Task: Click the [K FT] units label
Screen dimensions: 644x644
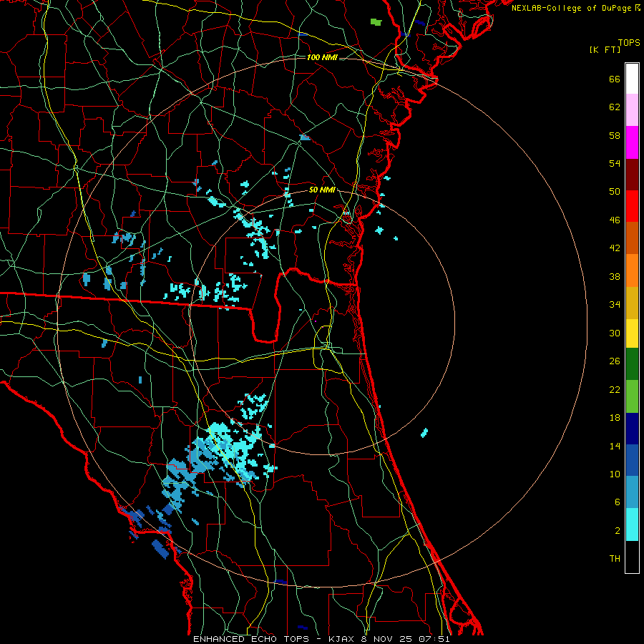Action: click(x=605, y=49)
